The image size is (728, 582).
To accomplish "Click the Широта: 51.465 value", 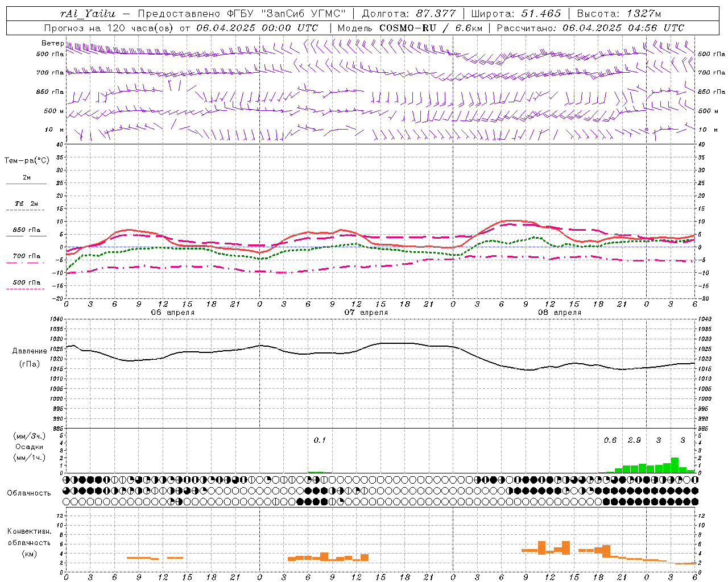I will click(x=516, y=14).
